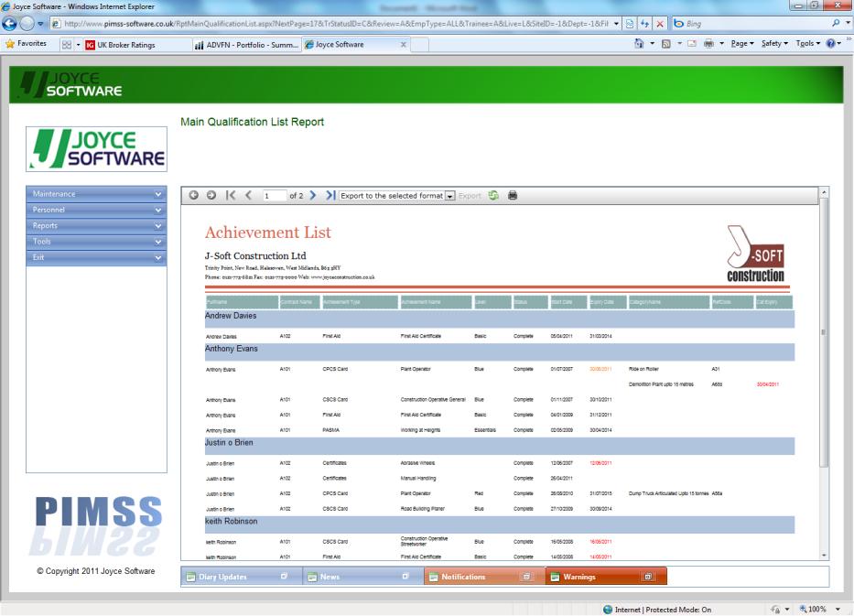This screenshot has width=854, height=616.
Task: Click the browser Print icon
Action: point(708,44)
